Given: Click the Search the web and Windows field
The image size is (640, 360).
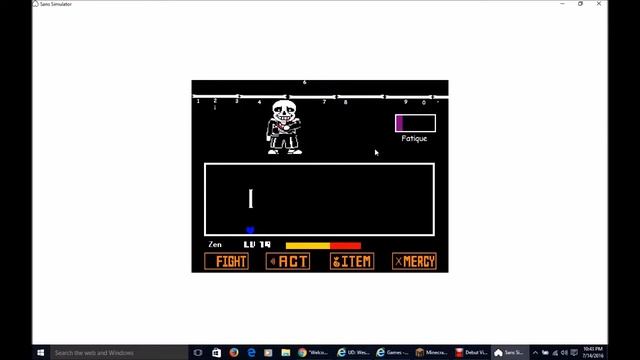Looking at the screenshot, I should (119, 353).
